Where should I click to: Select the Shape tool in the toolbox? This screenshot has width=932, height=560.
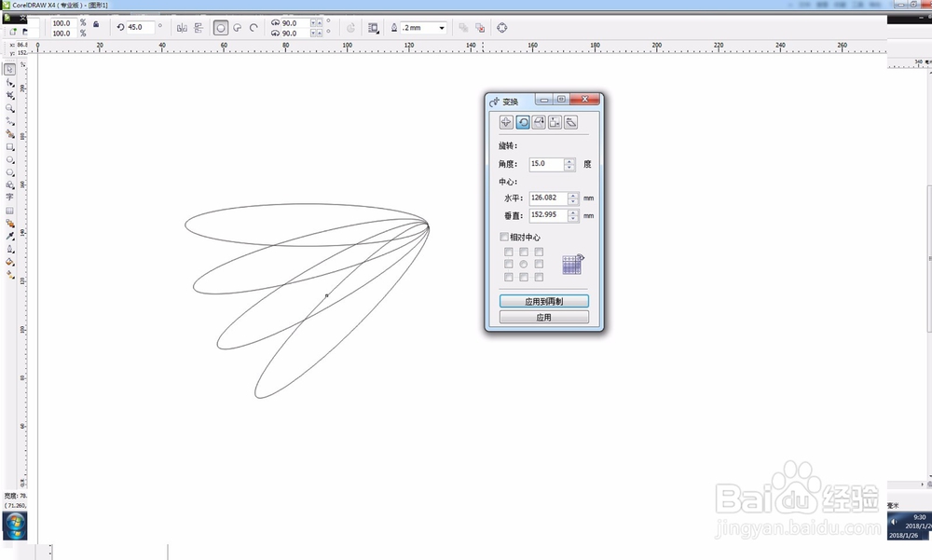[x=9, y=83]
